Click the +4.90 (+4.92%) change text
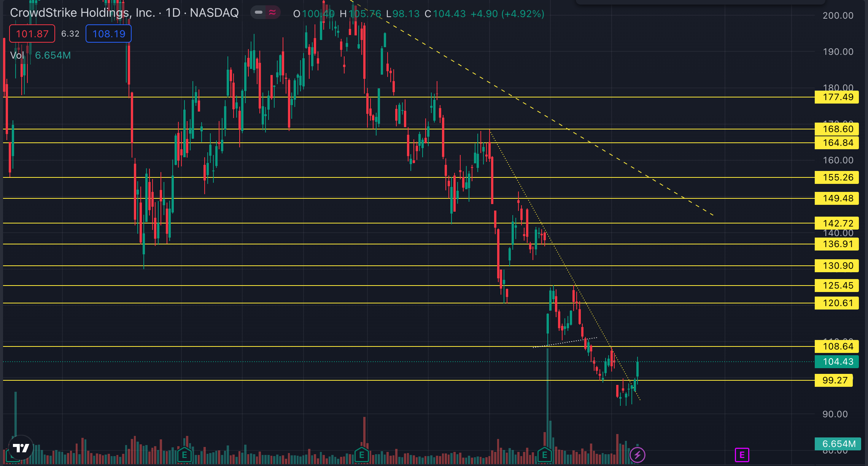 pos(507,14)
